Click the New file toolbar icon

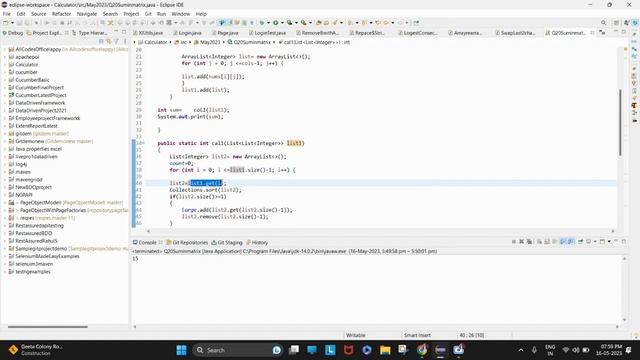[x=6, y=23]
